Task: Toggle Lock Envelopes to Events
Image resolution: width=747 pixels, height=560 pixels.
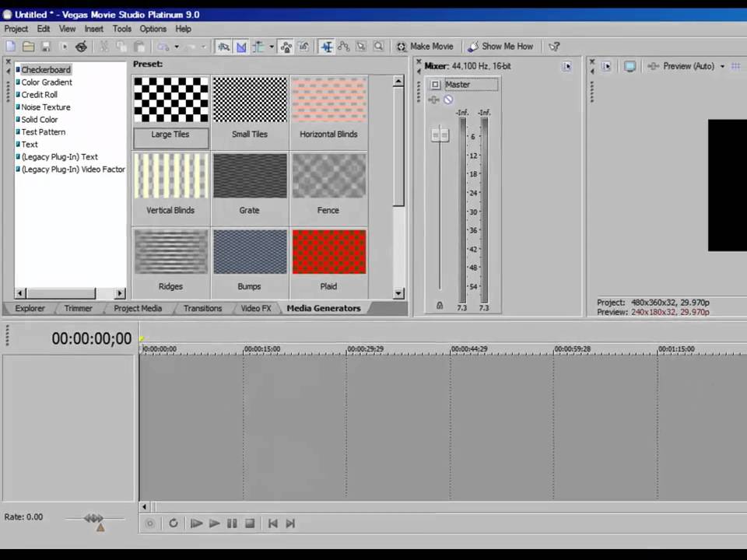Action: point(286,47)
